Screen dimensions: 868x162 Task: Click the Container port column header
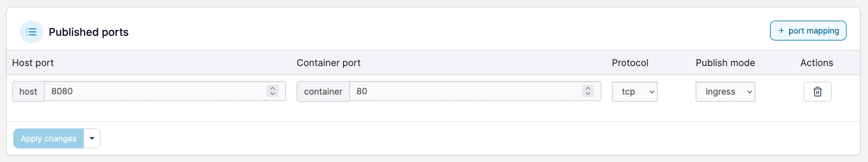tap(328, 63)
